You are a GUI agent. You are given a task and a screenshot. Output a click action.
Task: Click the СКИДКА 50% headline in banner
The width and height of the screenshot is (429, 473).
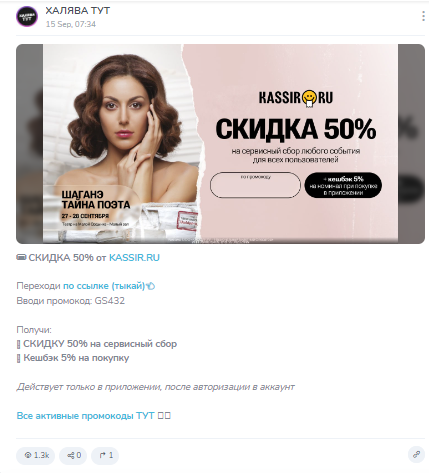pos(296,129)
